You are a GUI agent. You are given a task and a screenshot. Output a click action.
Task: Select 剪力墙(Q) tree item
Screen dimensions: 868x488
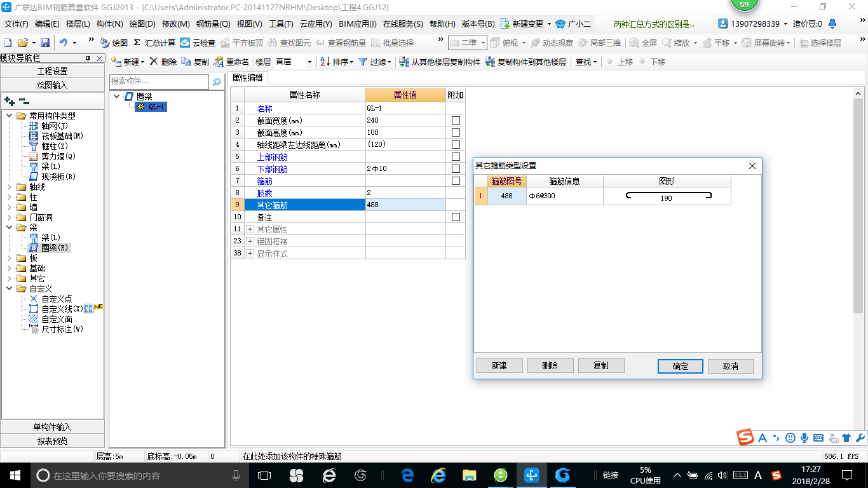click(52, 156)
